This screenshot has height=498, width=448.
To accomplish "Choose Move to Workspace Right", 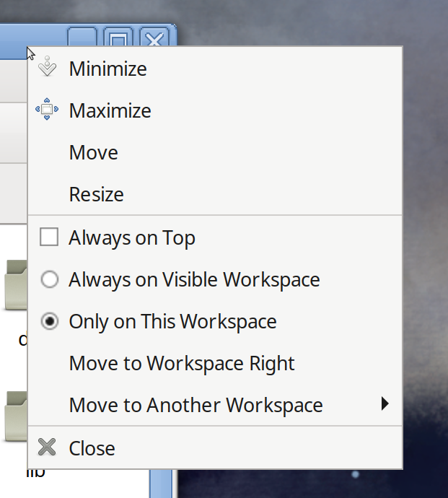I will (x=215, y=363).
